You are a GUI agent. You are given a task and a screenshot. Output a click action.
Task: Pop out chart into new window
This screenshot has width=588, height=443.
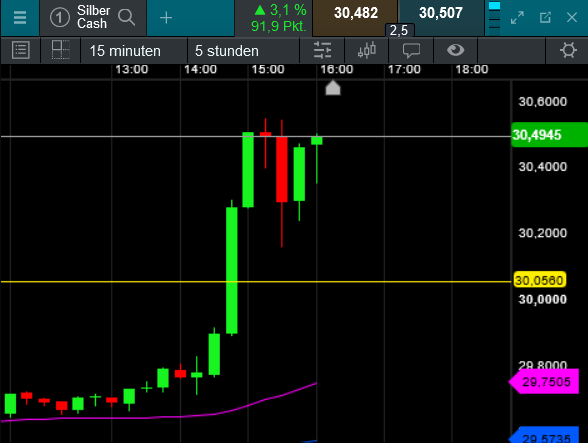(545, 18)
